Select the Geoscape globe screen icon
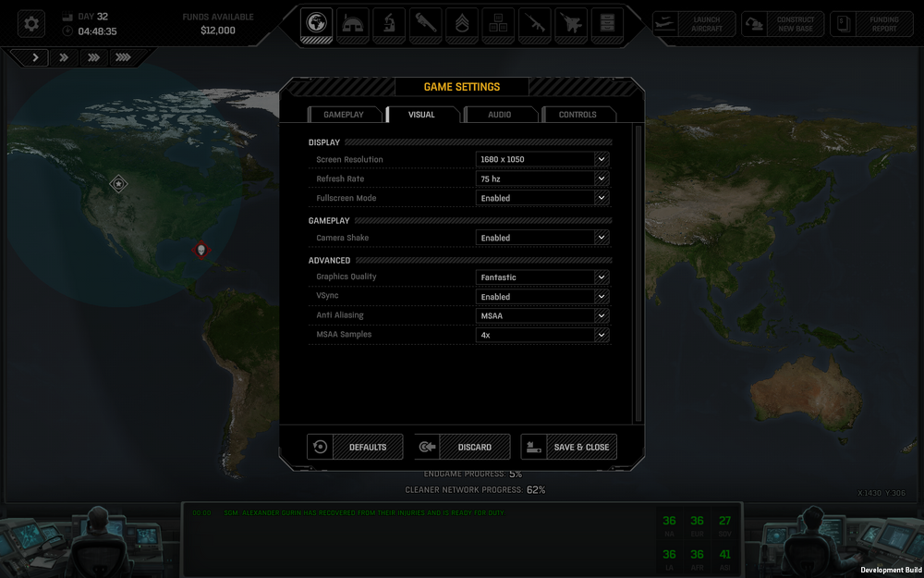This screenshot has width=924, height=578. 316,25
